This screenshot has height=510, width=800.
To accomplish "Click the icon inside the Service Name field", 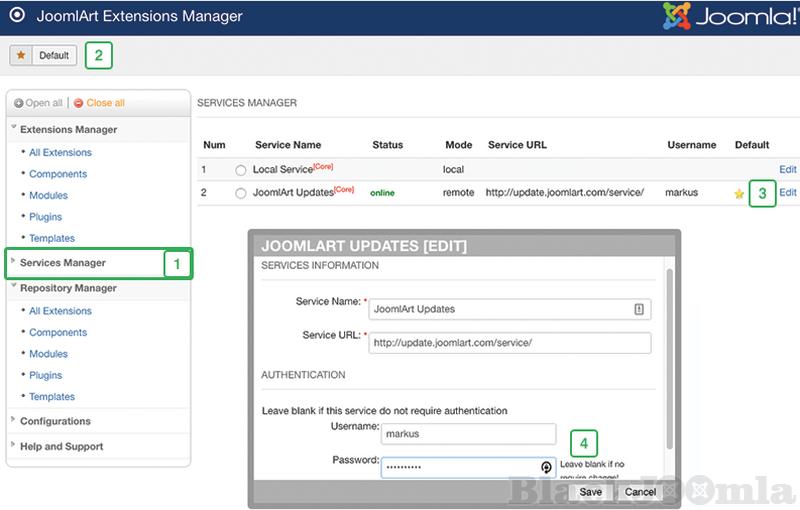I will [x=639, y=310].
